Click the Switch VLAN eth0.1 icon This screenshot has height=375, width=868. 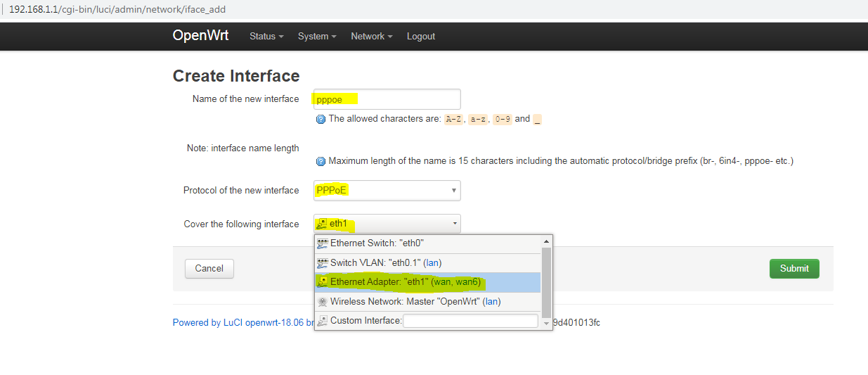click(x=323, y=263)
